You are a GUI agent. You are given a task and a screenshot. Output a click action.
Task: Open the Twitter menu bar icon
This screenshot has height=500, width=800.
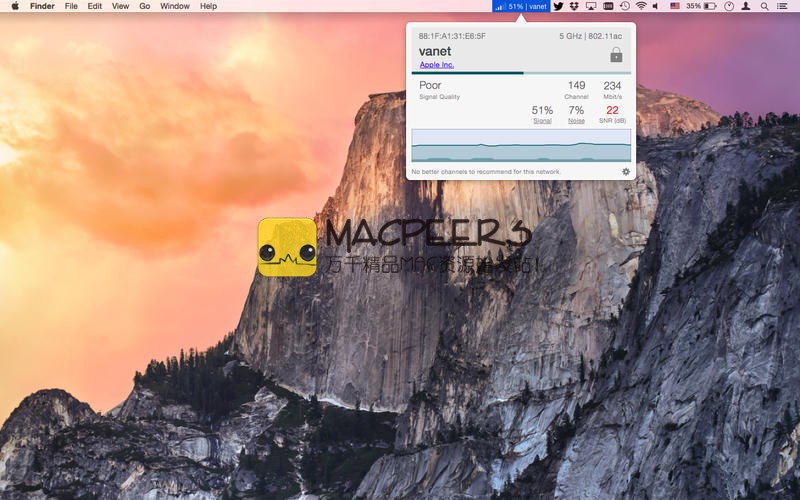click(558, 6)
